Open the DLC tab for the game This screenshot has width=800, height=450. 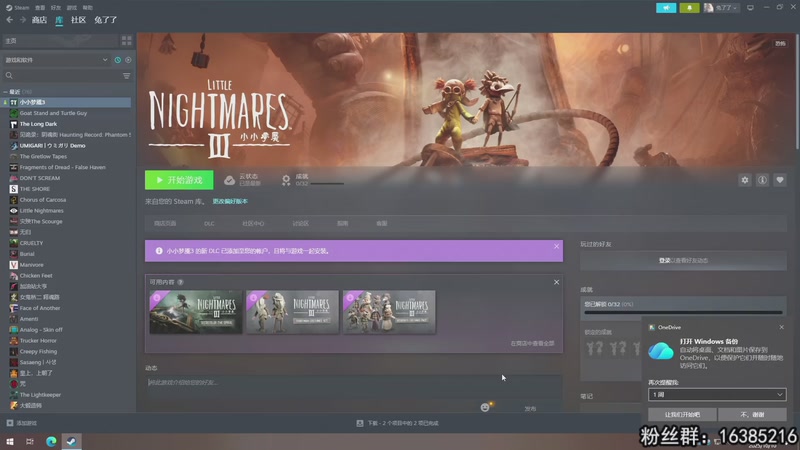click(209, 223)
